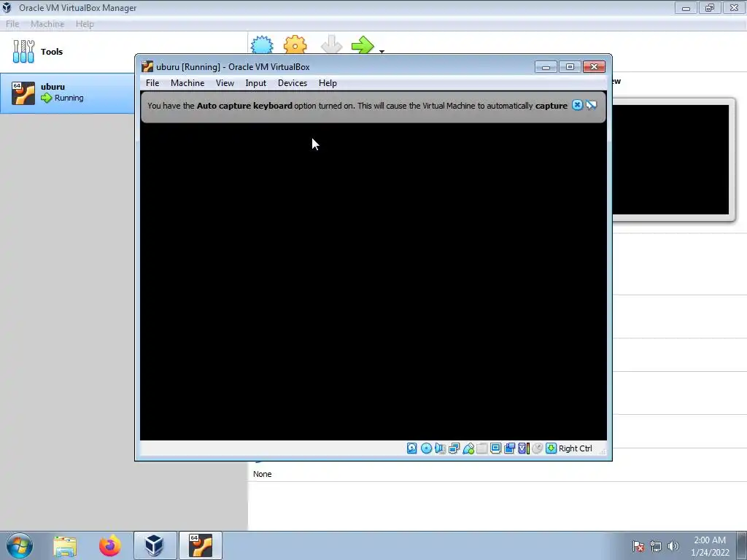Viewport: 747px width, 560px height.
Task: Open the Machine menu in VirtualBox Manager
Action: pos(47,24)
